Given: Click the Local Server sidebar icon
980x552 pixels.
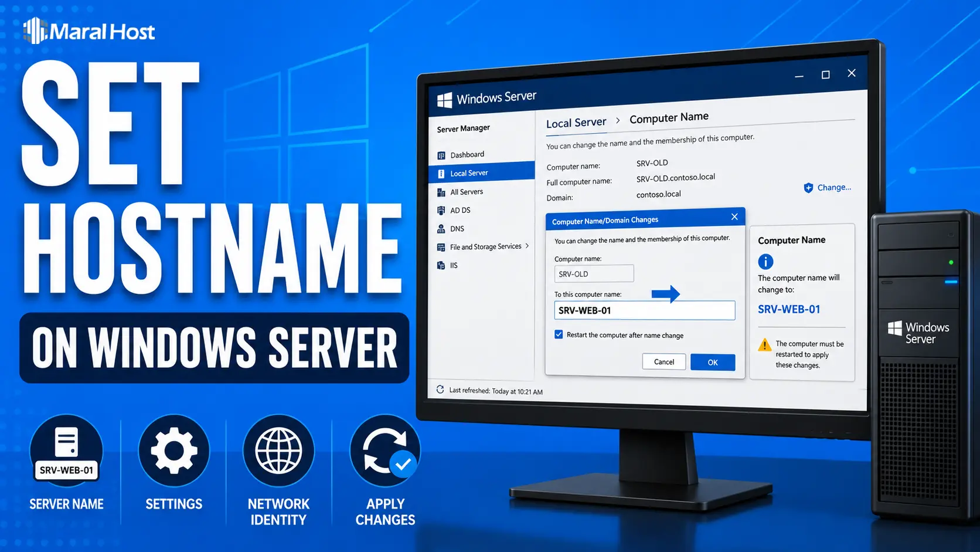Looking at the screenshot, I should pos(441,174).
